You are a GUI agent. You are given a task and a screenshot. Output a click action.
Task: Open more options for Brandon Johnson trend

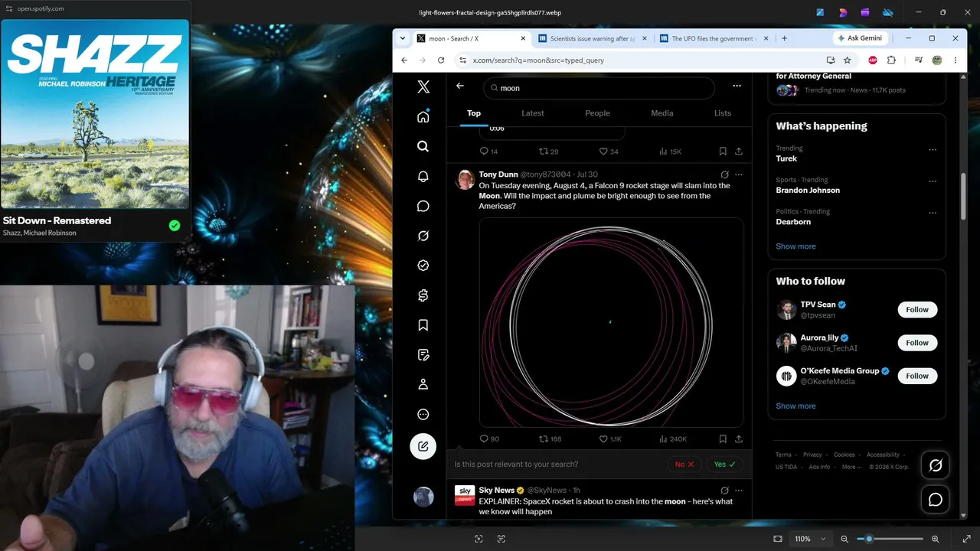[933, 181]
